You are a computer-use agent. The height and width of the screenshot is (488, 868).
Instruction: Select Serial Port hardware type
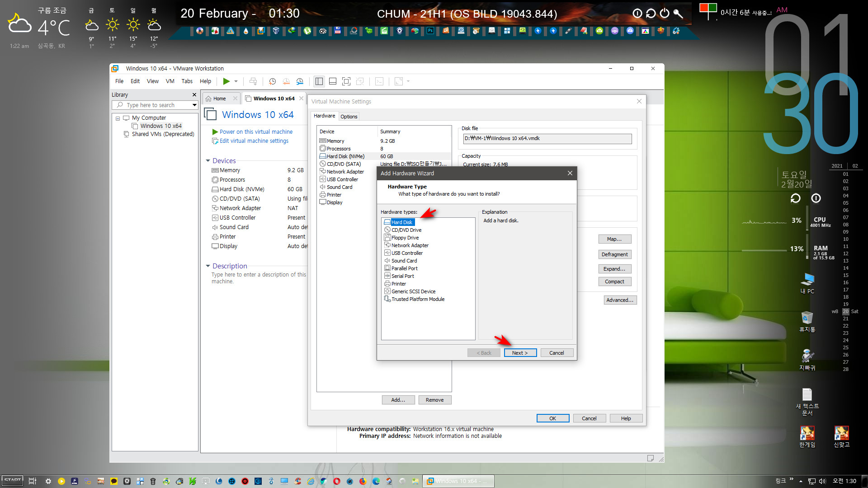402,276
